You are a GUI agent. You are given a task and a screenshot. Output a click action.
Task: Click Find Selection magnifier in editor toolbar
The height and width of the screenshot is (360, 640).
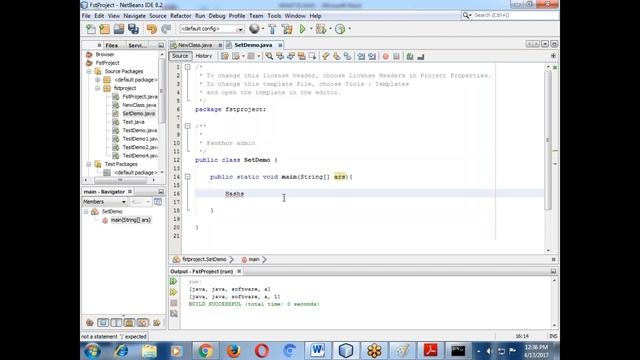pos(269,56)
